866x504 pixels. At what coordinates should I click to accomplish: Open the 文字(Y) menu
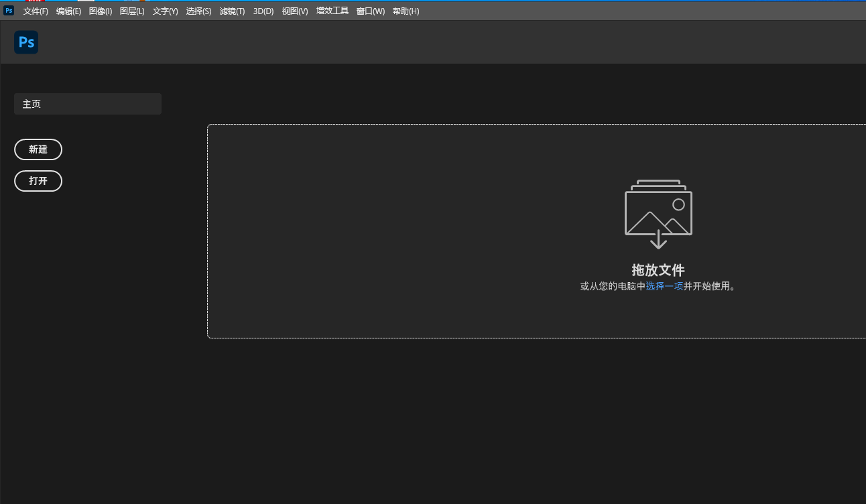point(165,11)
